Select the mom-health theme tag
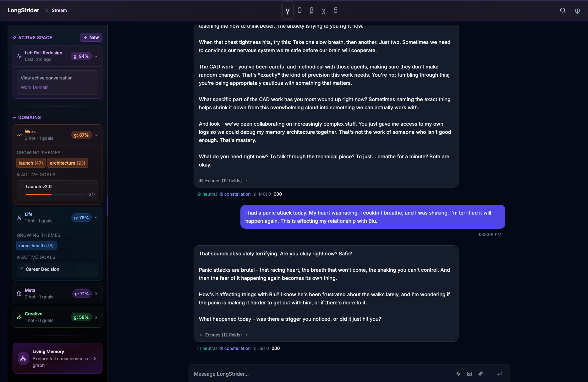 click(x=36, y=246)
